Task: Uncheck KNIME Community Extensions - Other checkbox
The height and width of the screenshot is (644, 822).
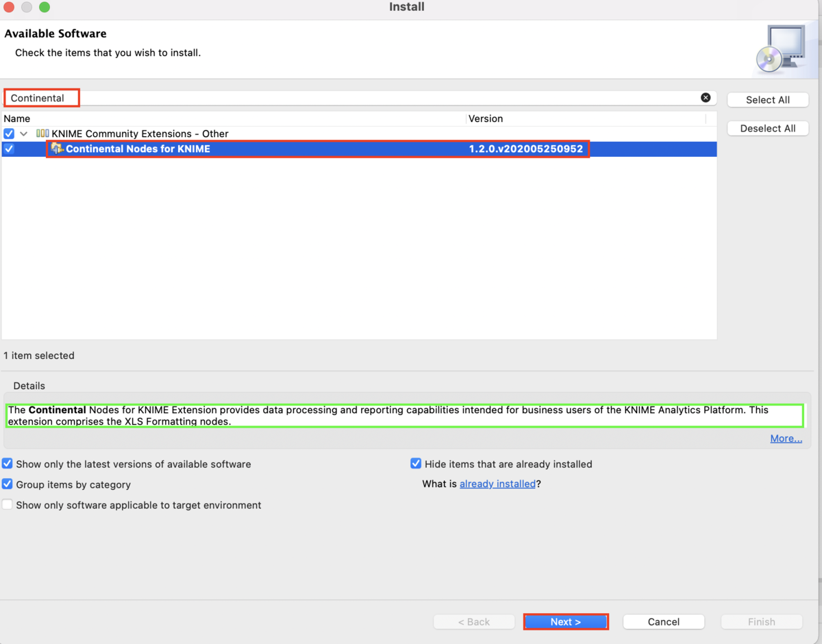Action: (x=9, y=134)
